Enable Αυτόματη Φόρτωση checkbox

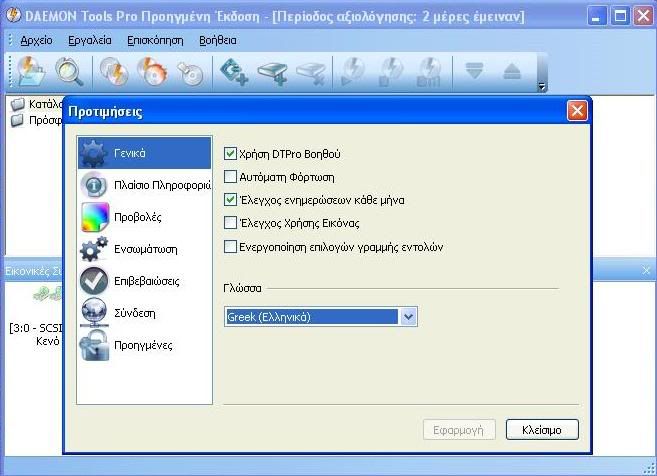point(230,177)
